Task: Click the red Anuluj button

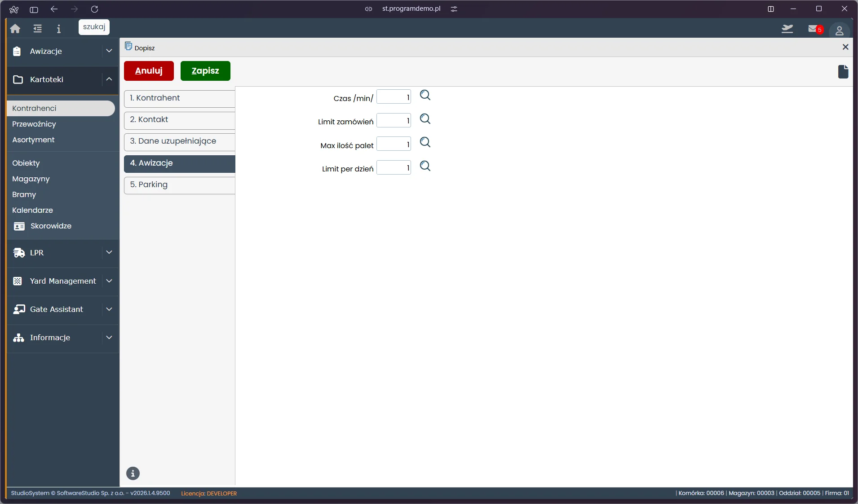Action: pyautogui.click(x=149, y=71)
